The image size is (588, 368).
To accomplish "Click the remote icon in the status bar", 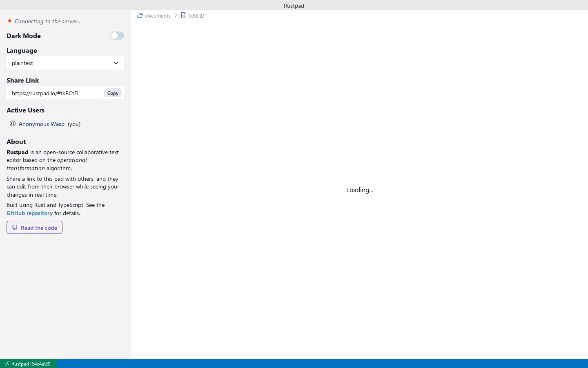I will pos(7,364).
